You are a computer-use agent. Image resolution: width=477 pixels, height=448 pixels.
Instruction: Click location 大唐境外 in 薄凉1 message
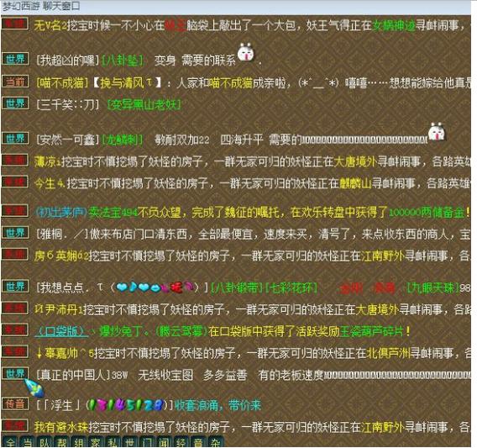click(355, 161)
